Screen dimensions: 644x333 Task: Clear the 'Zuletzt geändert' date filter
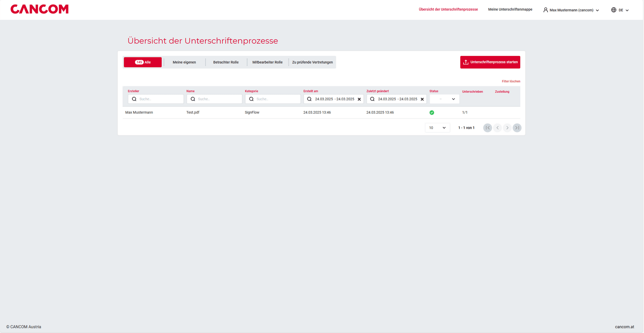pos(422,99)
